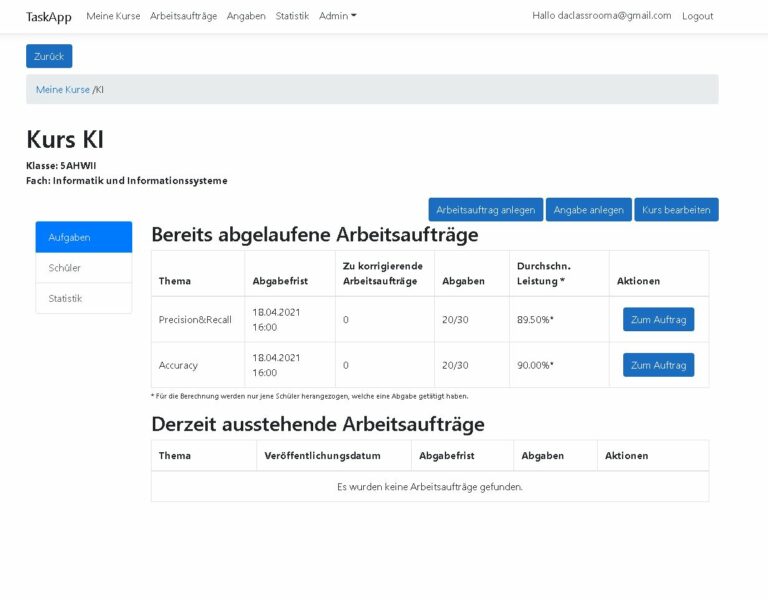The image size is (768, 600).
Task: Go to Meine Kurse in navbar
Action: (x=113, y=16)
